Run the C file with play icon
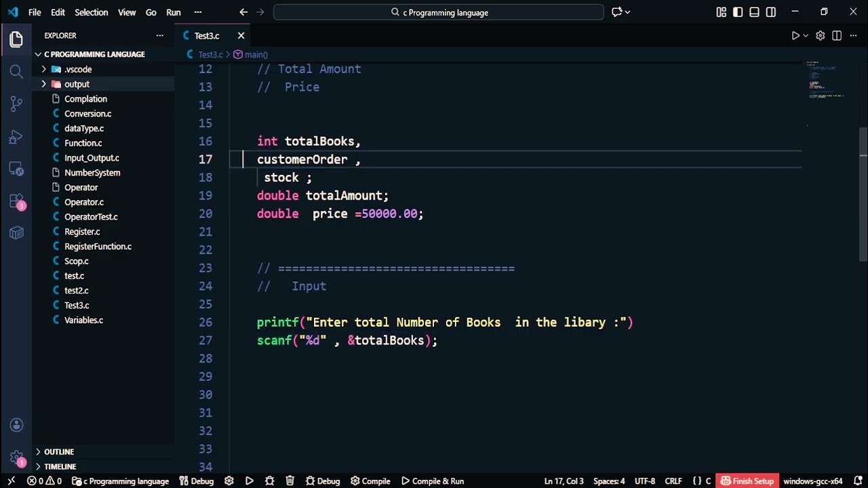The width and height of the screenshot is (868, 488). 795,35
